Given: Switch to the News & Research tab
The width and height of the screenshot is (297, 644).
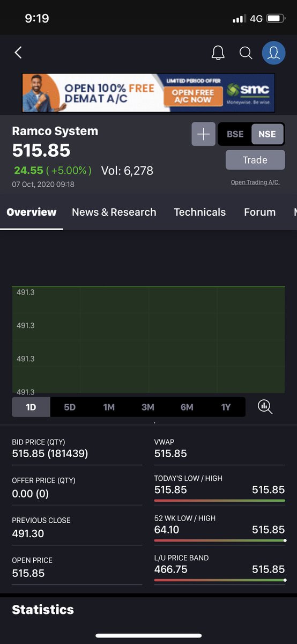Looking at the screenshot, I should [114, 212].
